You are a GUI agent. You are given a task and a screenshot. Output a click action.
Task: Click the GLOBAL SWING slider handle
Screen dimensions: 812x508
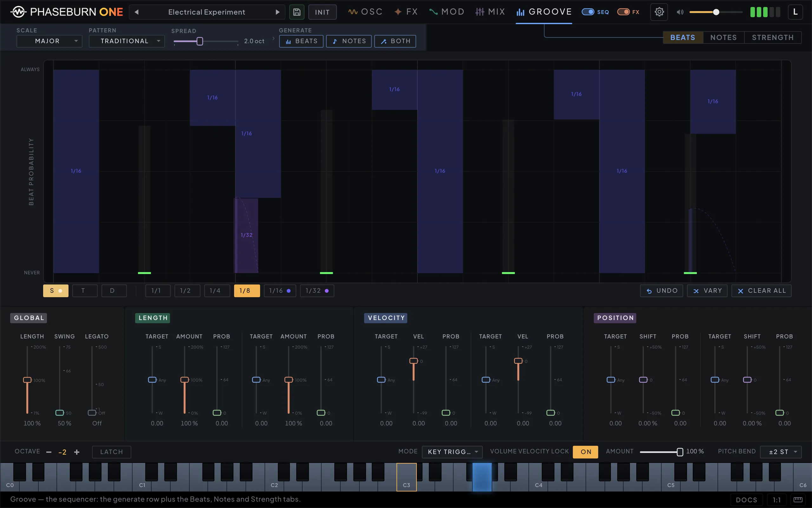(59, 412)
